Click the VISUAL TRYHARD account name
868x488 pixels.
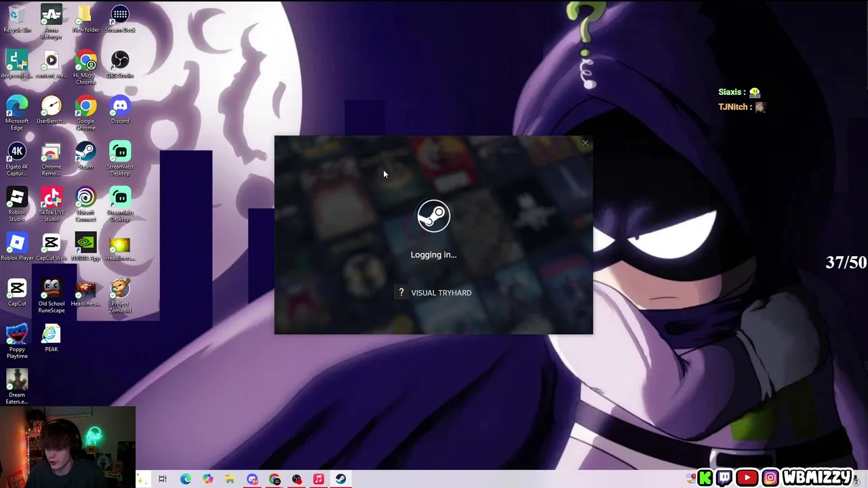tap(441, 293)
